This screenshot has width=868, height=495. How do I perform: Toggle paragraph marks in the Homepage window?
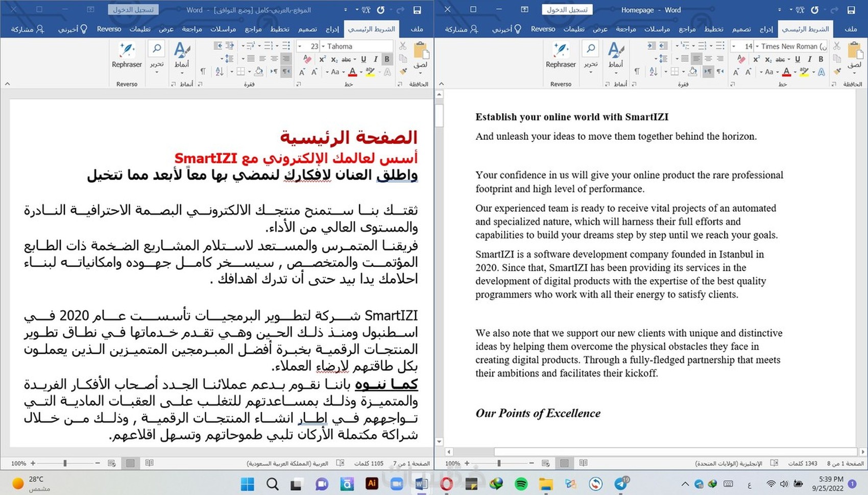(637, 72)
